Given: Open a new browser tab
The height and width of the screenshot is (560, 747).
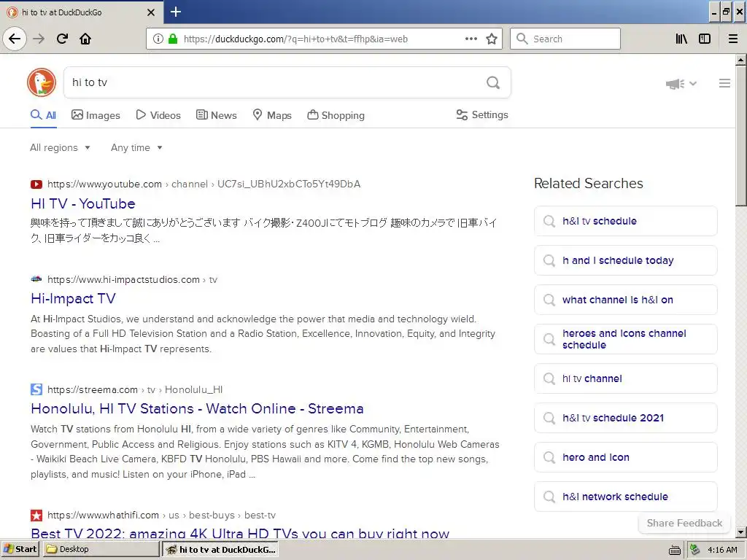Looking at the screenshot, I should (x=175, y=12).
